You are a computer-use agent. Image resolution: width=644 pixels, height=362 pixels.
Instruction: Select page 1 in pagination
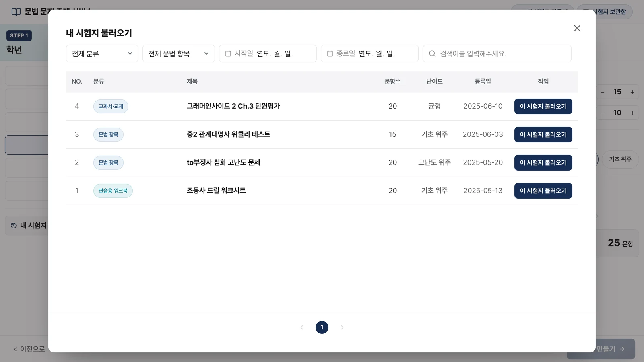click(x=322, y=327)
